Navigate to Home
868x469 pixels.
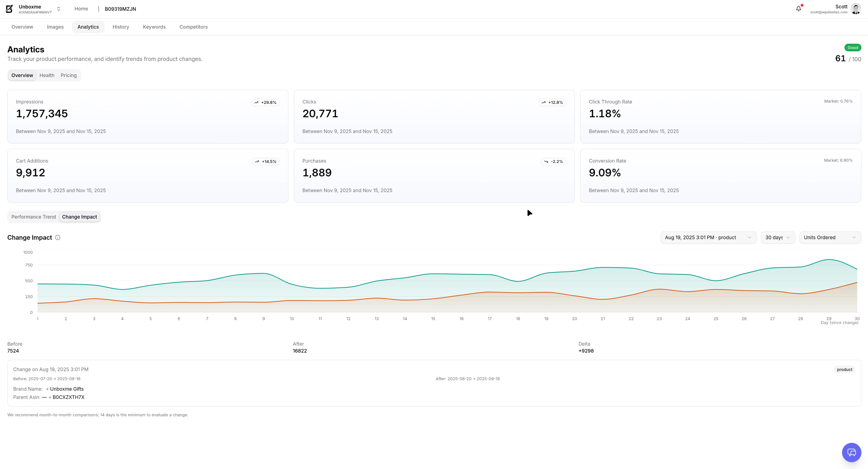81,9
